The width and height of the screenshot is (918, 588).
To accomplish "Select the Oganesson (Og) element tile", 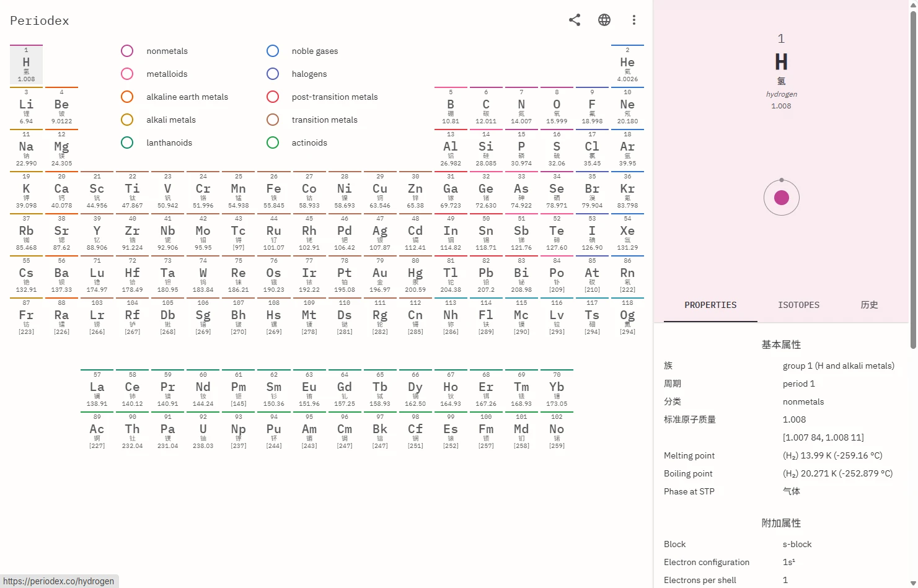I will pyautogui.click(x=627, y=317).
